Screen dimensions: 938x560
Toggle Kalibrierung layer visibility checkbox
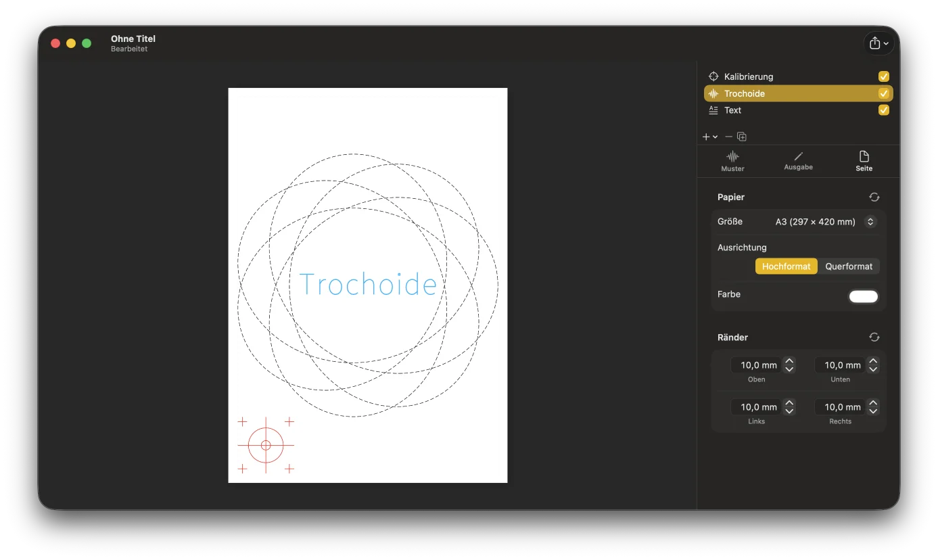884,76
